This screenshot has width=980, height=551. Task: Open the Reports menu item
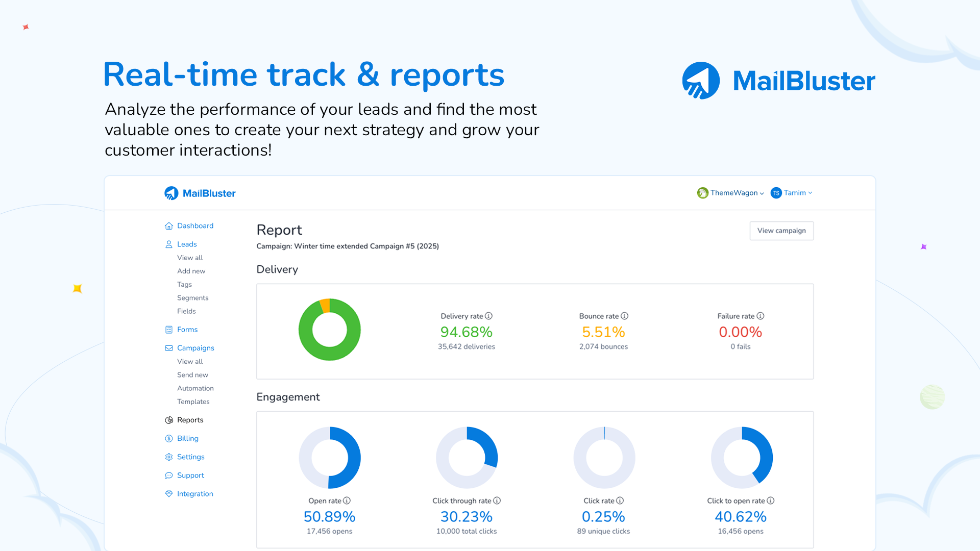tap(190, 420)
